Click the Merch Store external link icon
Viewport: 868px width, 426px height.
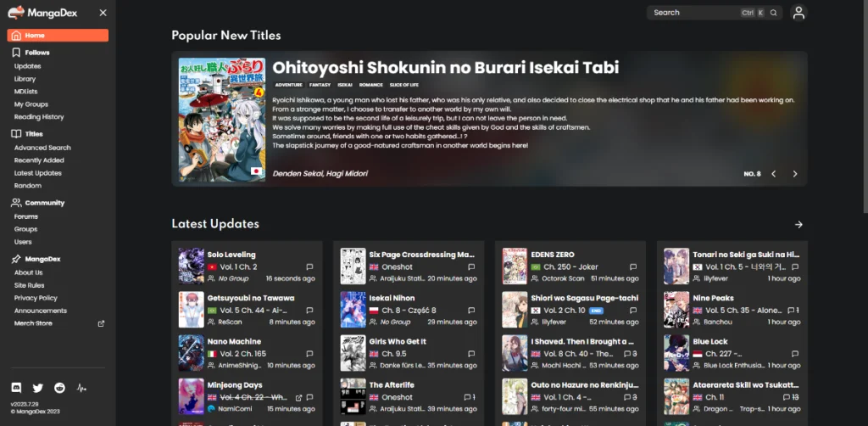coord(101,323)
